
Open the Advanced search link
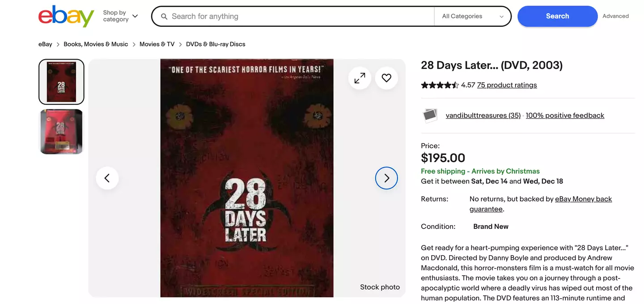point(615,16)
